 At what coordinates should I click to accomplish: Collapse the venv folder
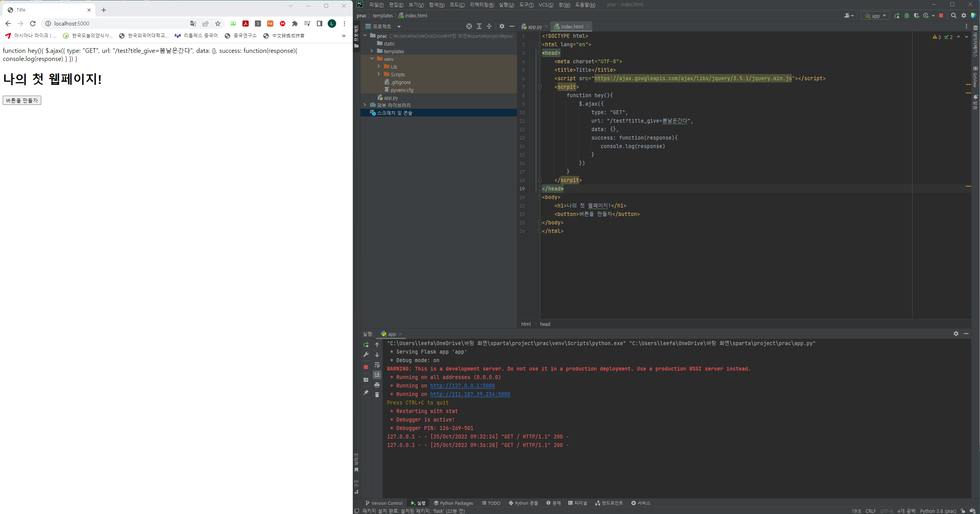click(x=372, y=59)
